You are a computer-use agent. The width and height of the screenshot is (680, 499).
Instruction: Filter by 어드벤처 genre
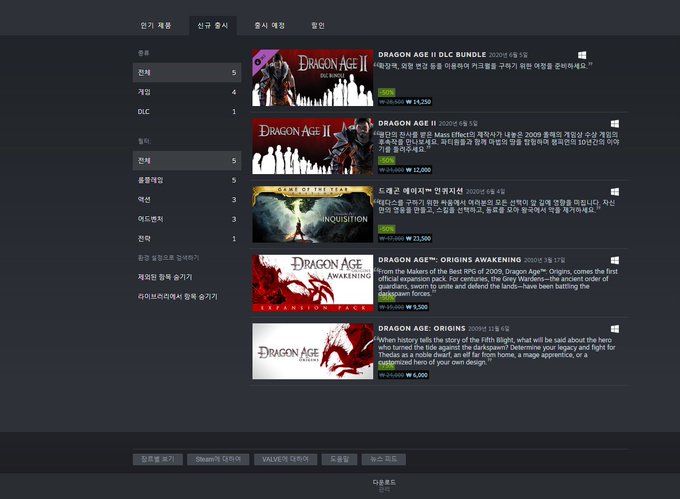pyautogui.click(x=187, y=219)
